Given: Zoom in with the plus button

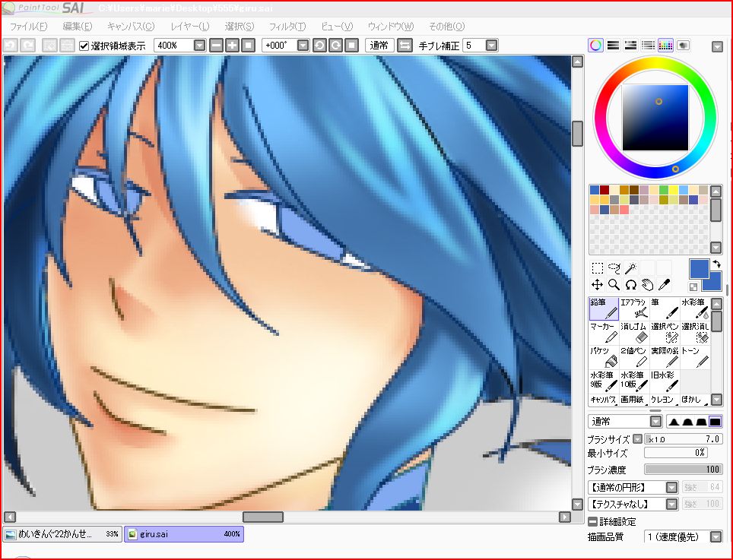Looking at the screenshot, I should 232,46.
